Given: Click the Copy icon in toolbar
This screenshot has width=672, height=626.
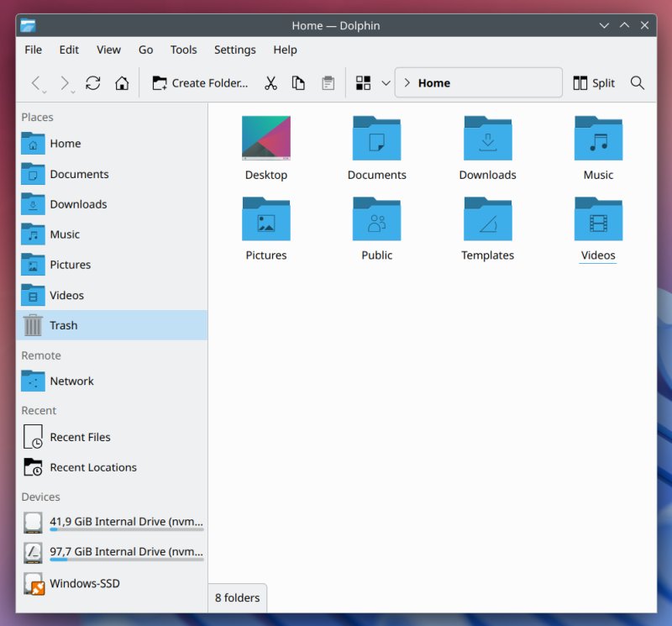Looking at the screenshot, I should [298, 83].
